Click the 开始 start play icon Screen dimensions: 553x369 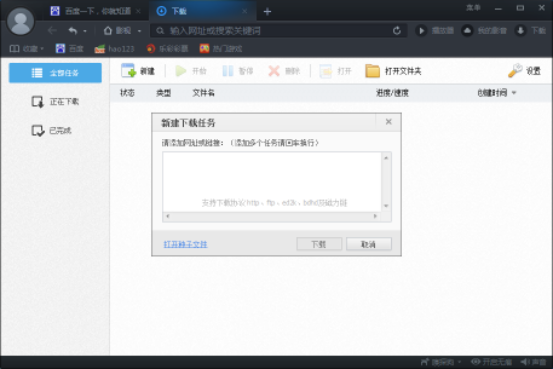click(x=181, y=71)
